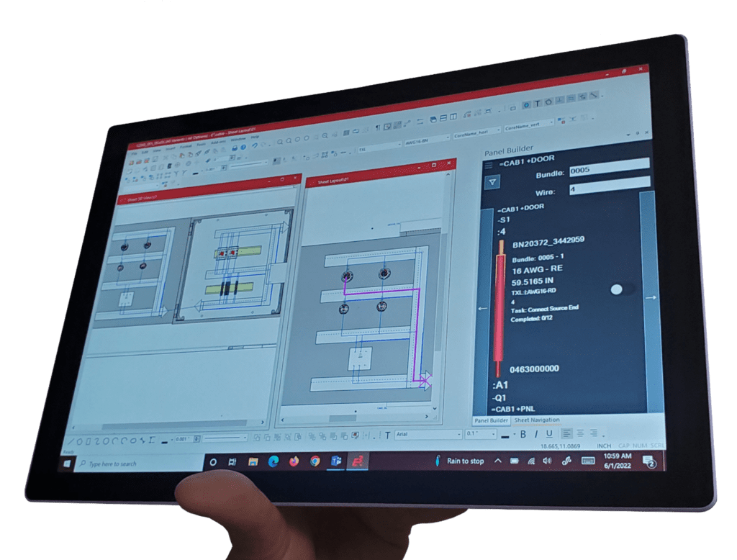
Task: Click the Windows Start button
Action: click(x=67, y=464)
